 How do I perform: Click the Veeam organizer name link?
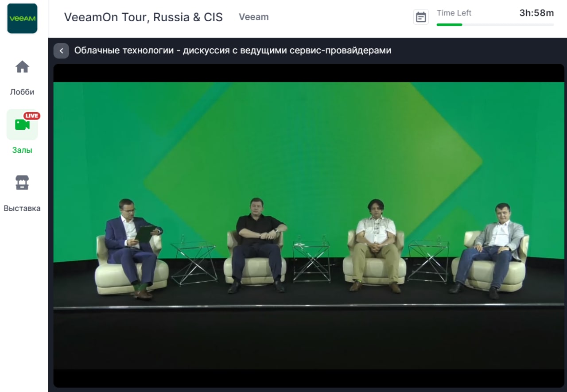pyautogui.click(x=254, y=17)
